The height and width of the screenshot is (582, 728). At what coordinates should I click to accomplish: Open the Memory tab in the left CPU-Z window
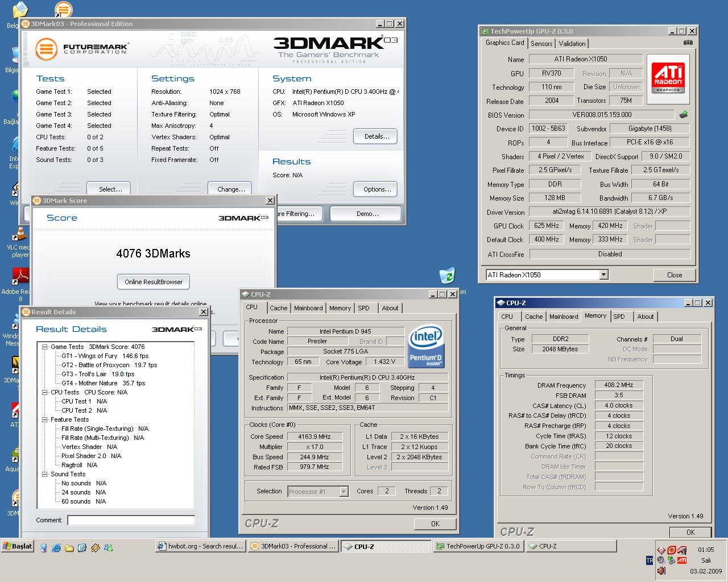click(x=340, y=308)
